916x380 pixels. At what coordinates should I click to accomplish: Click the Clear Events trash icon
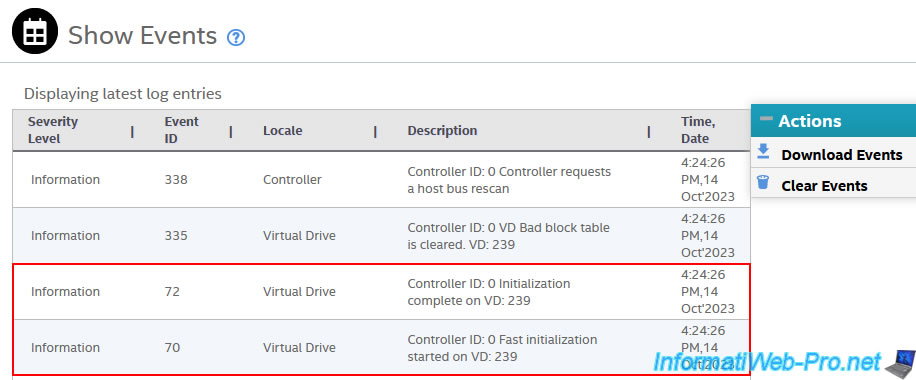(763, 182)
